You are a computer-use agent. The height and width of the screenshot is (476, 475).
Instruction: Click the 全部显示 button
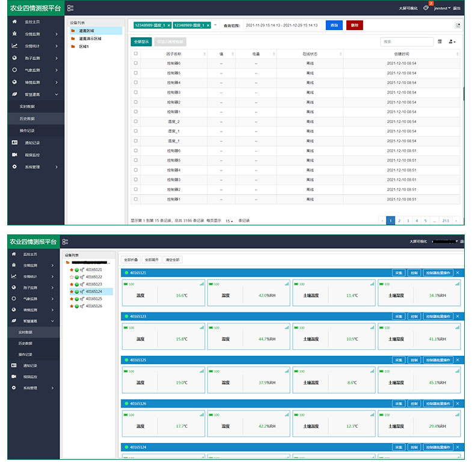coord(141,41)
